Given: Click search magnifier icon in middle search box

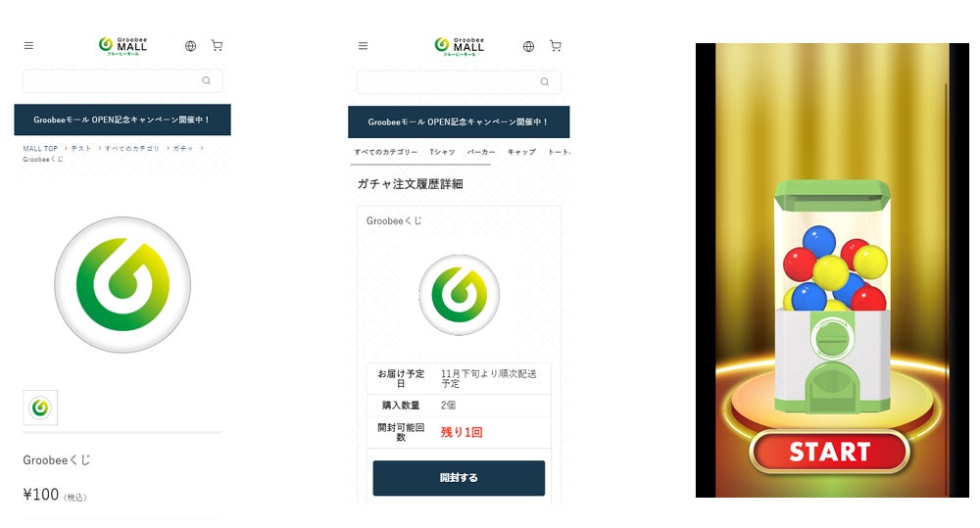Looking at the screenshot, I should (x=544, y=82).
